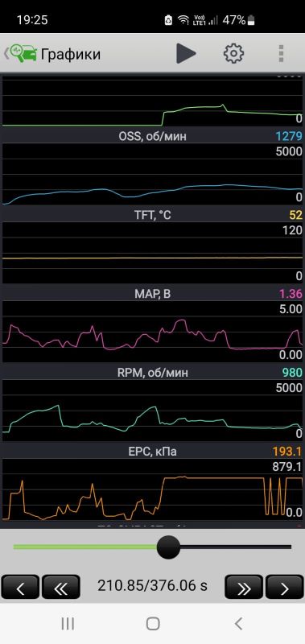Click the Графики title text
Image resolution: width=305 pixels, height=644 pixels.
pos(71,55)
